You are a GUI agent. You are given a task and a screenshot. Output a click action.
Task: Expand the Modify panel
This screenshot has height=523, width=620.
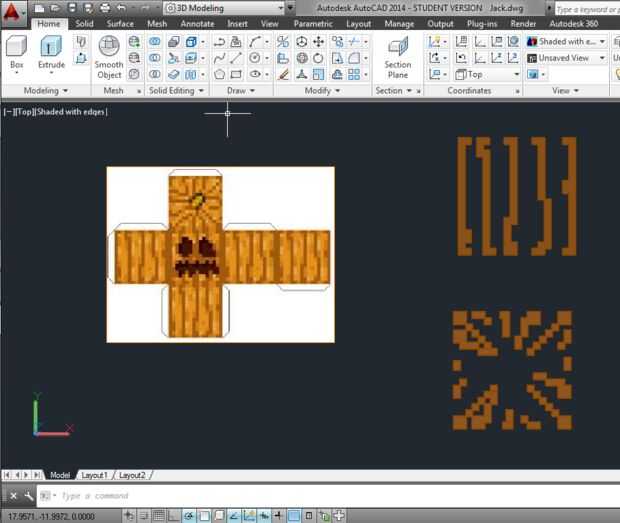click(322, 91)
